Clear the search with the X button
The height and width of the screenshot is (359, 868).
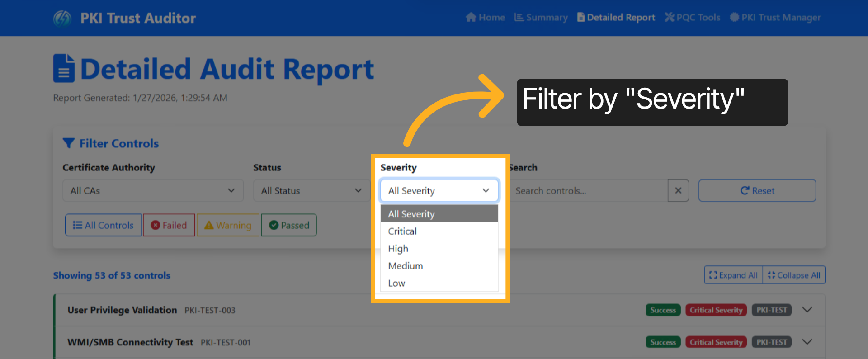[678, 191]
